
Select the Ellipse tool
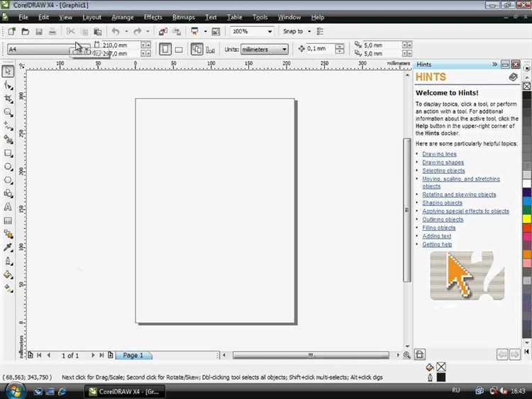(x=8, y=167)
